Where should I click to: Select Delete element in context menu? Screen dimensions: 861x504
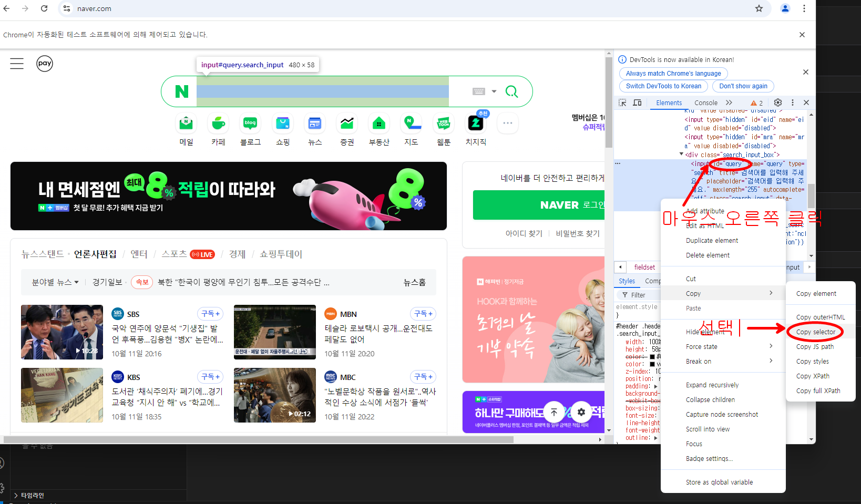[x=708, y=255]
